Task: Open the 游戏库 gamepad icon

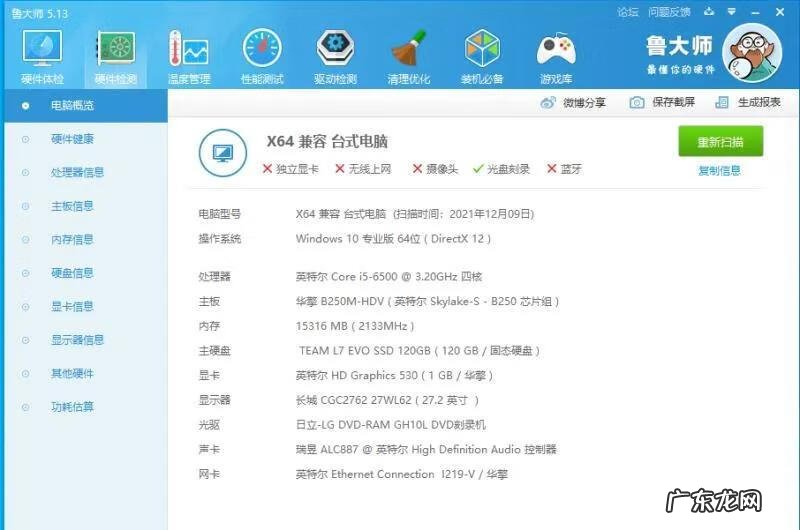Action: [x=556, y=56]
